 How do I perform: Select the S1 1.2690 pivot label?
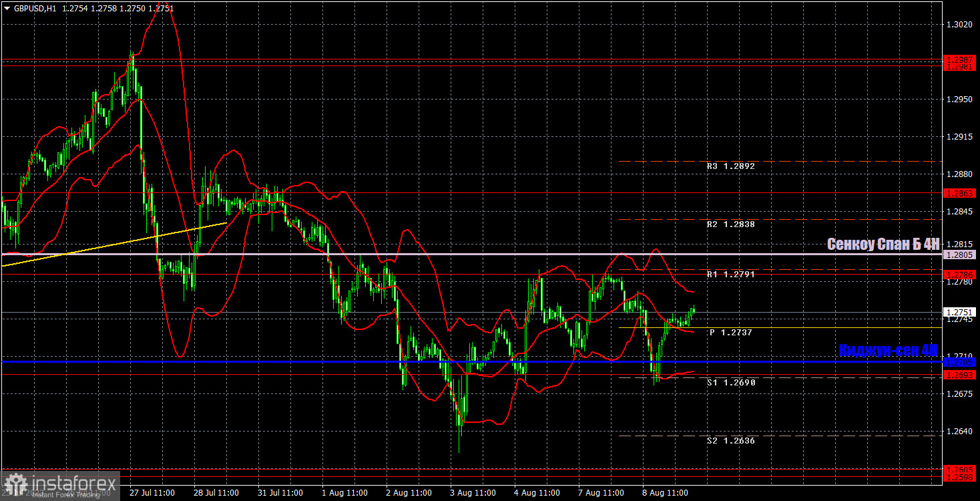point(731,383)
